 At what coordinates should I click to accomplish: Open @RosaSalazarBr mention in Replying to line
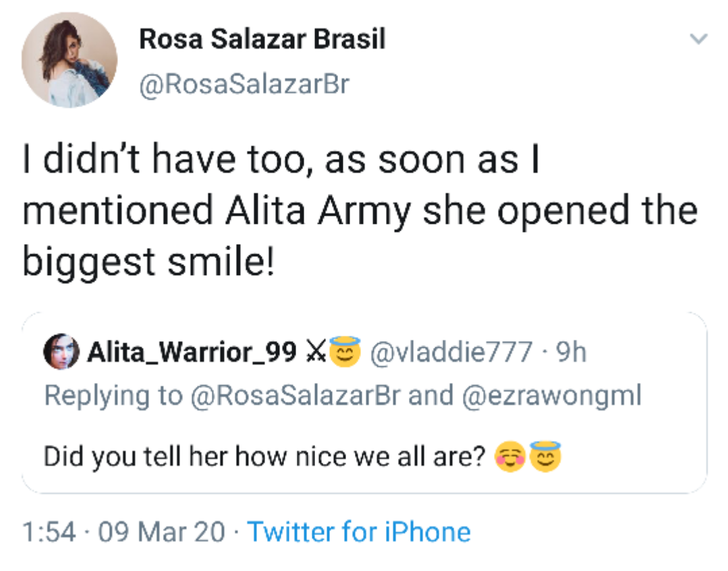[x=296, y=396]
